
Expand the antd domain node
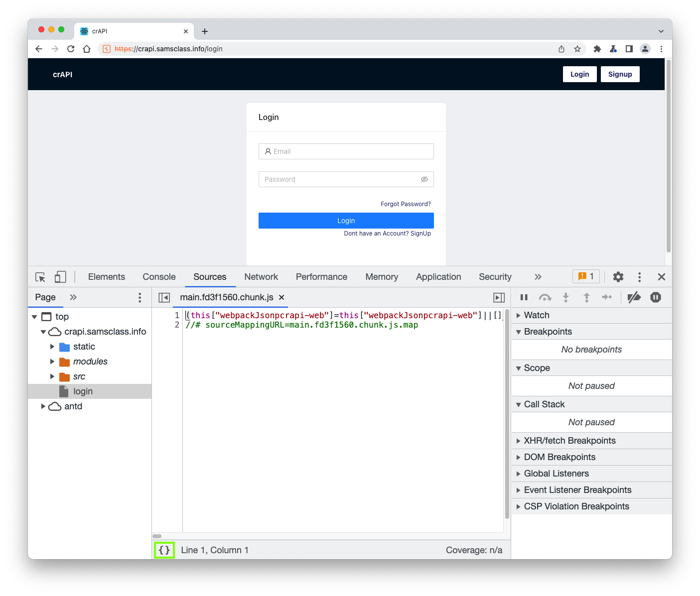point(43,406)
